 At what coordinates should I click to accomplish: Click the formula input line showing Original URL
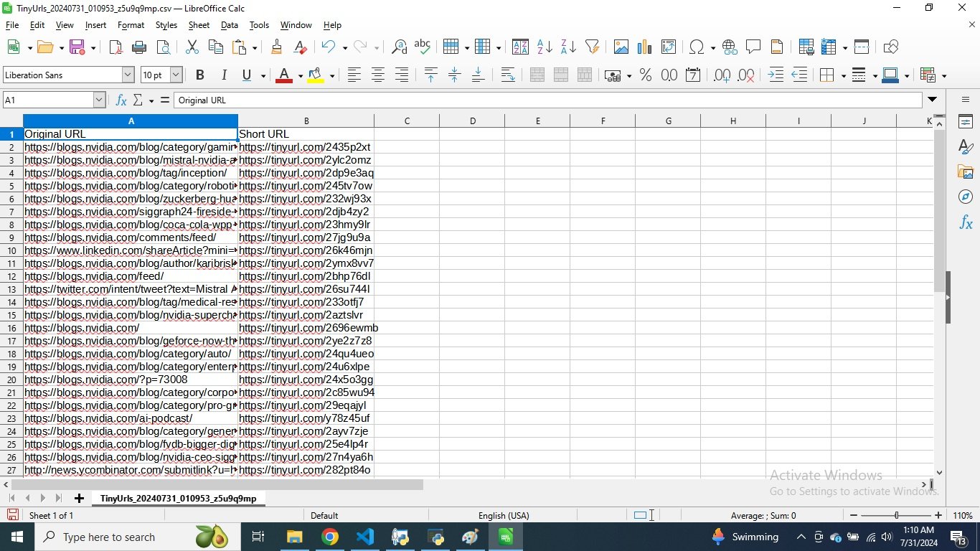pyautogui.click(x=547, y=100)
